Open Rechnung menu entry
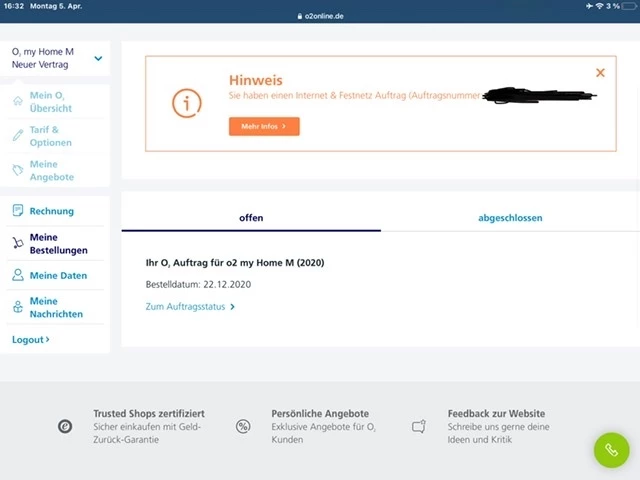 point(56,211)
